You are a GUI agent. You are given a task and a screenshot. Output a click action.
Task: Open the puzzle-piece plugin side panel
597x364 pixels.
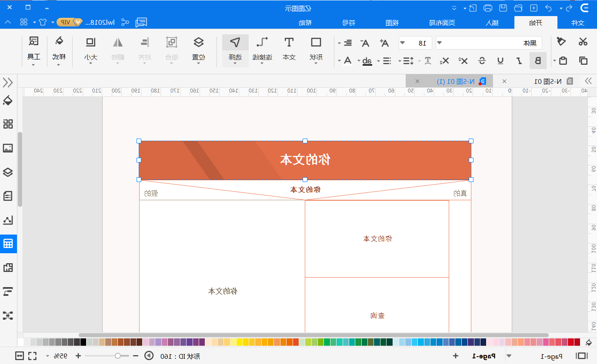pyautogui.click(x=8, y=267)
